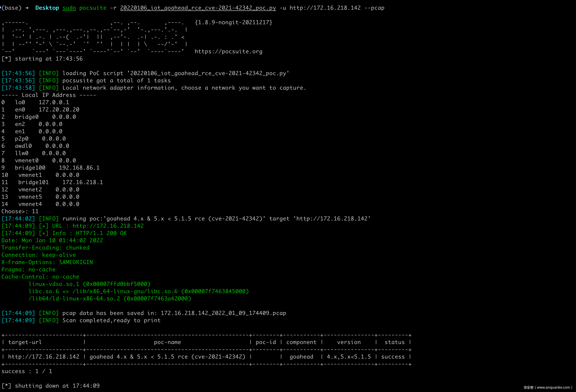The height and width of the screenshot is (392, 576).
Task: Click the 'status' table column header
Action: click(x=394, y=342)
